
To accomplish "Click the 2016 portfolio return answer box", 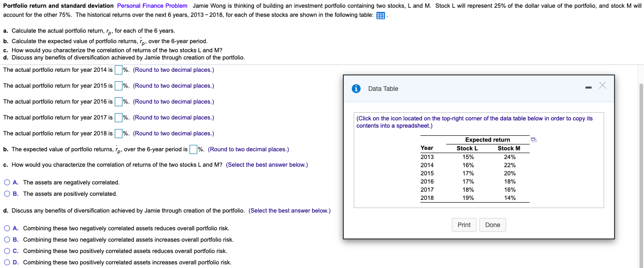I will [x=118, y=101].
